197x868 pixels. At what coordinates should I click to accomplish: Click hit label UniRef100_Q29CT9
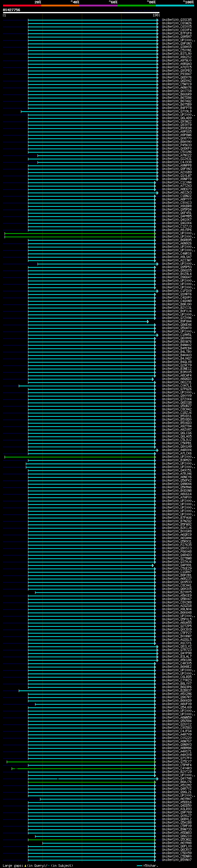[x=177, y=365]
